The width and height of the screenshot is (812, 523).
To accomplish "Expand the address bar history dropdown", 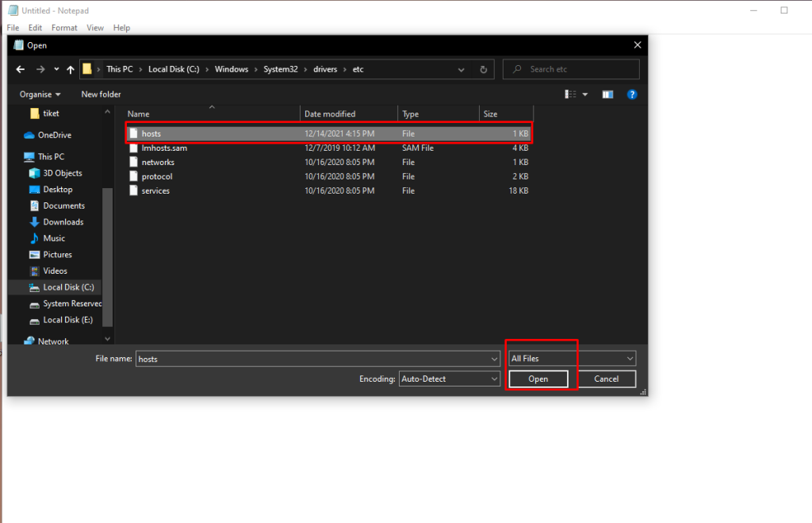I will pos(461,70).
